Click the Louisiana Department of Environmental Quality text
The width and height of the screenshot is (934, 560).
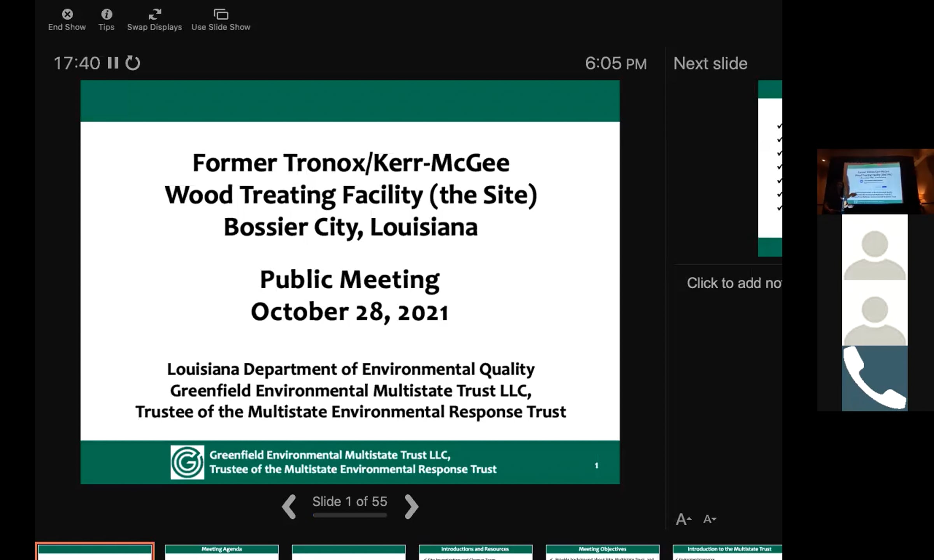click(351, 369)
